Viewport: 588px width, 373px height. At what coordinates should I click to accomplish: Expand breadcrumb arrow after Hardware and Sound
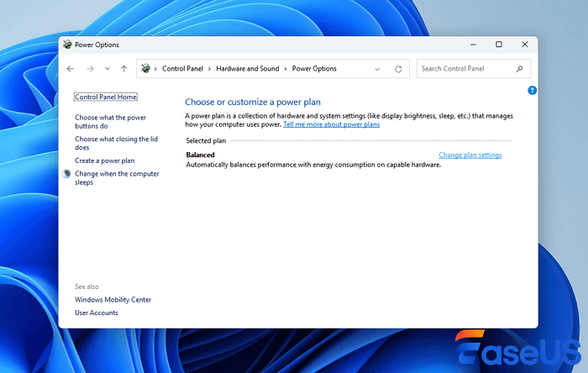coord(286,69)
